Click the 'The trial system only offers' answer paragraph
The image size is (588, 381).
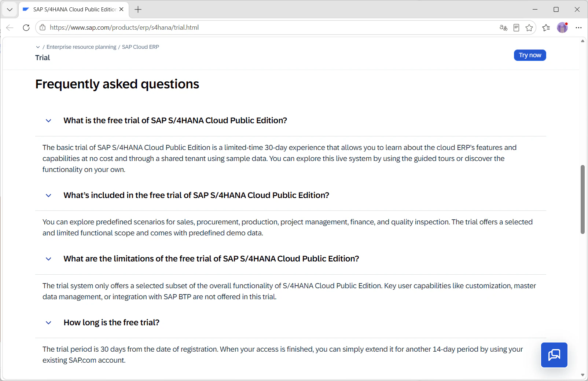tap(289, 291)
